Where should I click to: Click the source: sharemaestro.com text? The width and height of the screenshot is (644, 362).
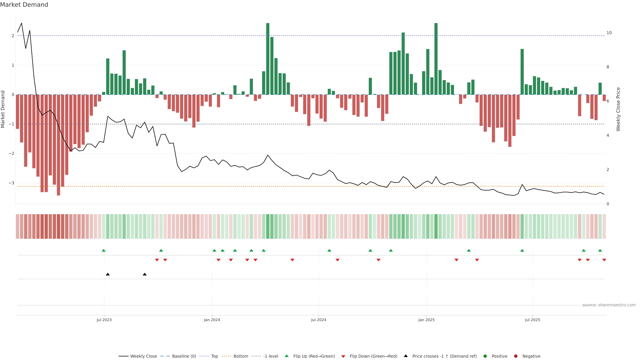point(609,305)
